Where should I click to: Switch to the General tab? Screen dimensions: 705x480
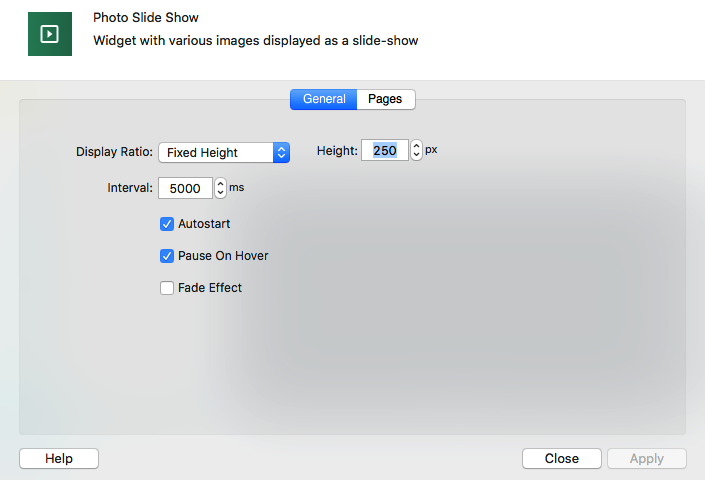point(323,99)
